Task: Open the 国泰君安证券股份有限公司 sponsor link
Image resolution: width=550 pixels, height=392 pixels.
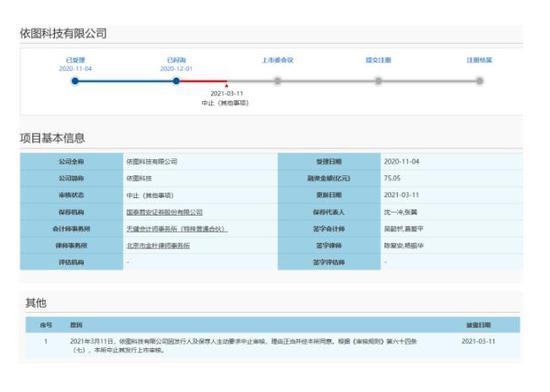Action: coord(165,212)
